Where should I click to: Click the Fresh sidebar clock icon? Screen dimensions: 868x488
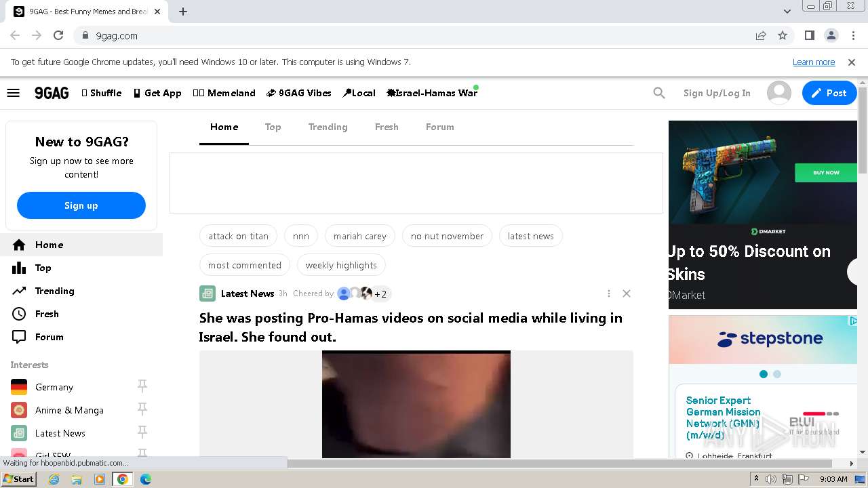tap(19, 314)
